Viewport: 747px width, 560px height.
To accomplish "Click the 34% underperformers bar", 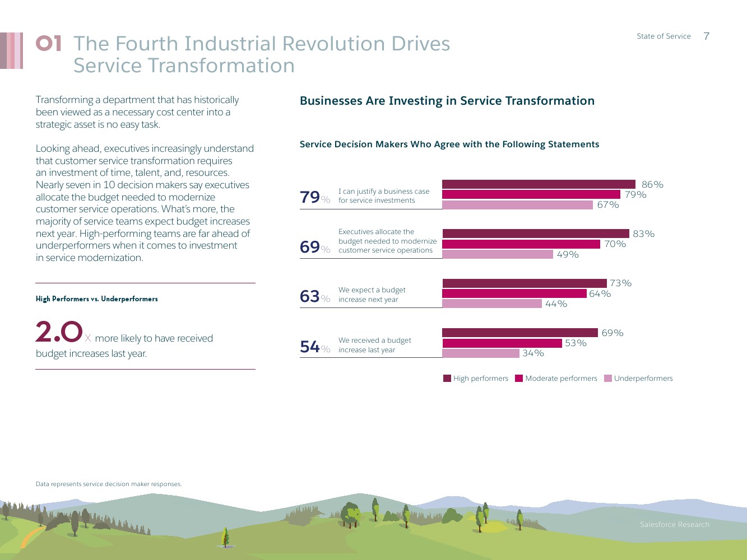I will point(481,353).
